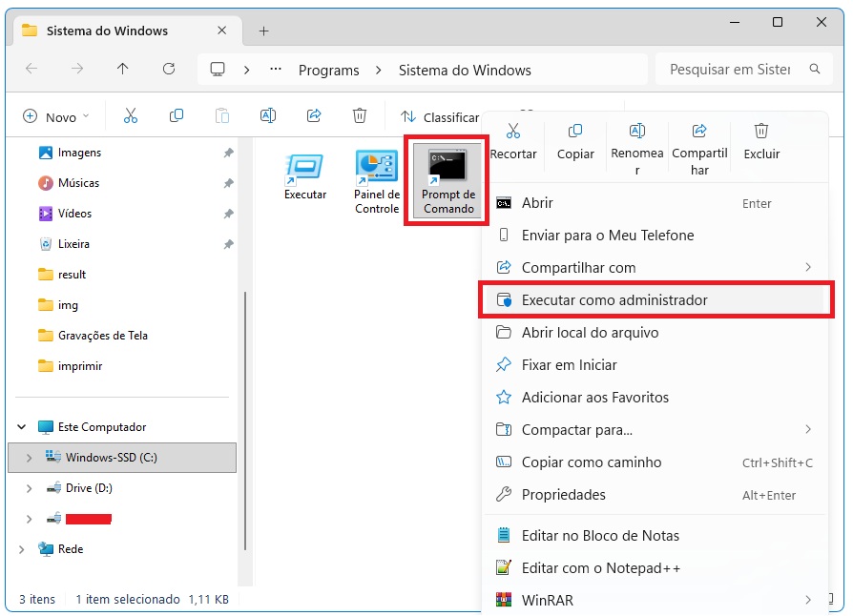The height and width of the screenshot is (616, 853).
Task: Click the disabled Paste icon in toolbar
Action: [x=222, y=115]
